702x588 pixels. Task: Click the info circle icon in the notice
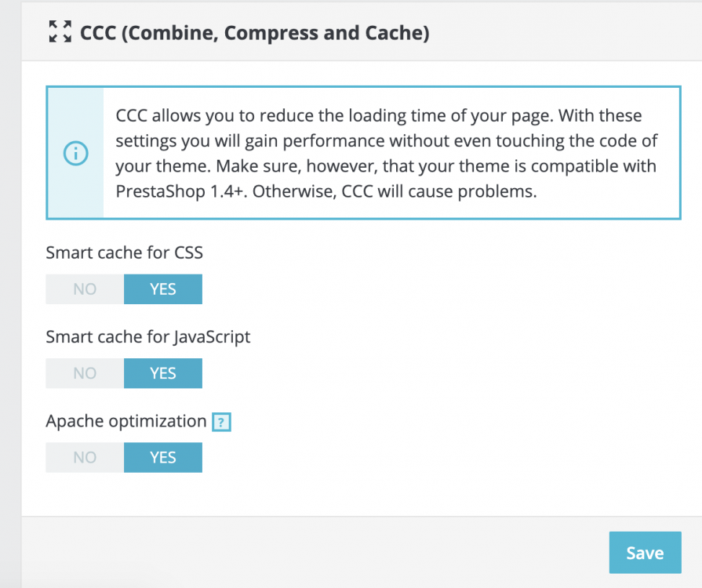click(75, 154)
